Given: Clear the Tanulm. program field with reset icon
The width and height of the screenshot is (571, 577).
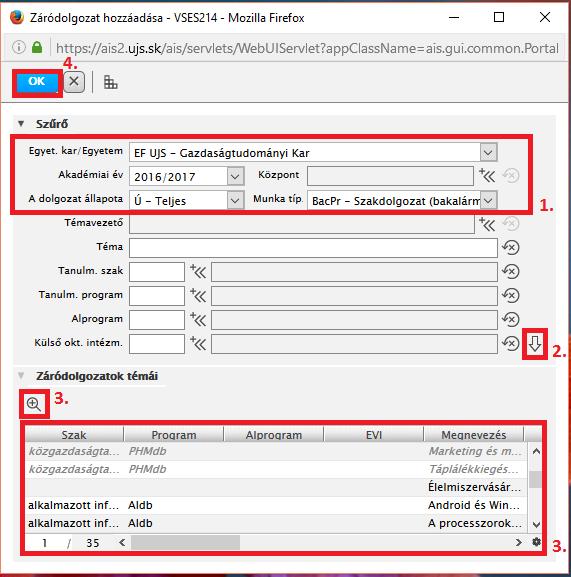Looking at the screenshot, I should click(511, 295).
